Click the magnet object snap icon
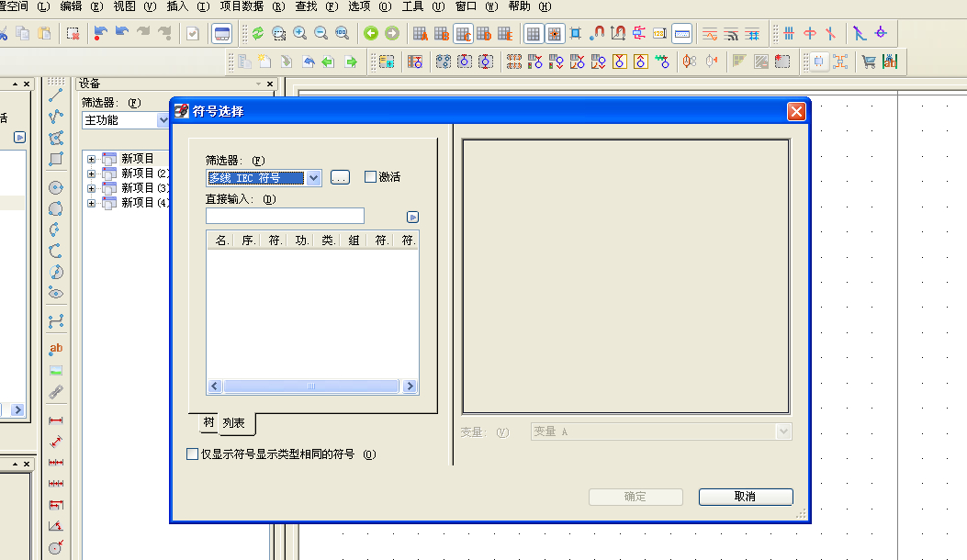The height and width of the screenshot is (560, 967). click(596, 33)
